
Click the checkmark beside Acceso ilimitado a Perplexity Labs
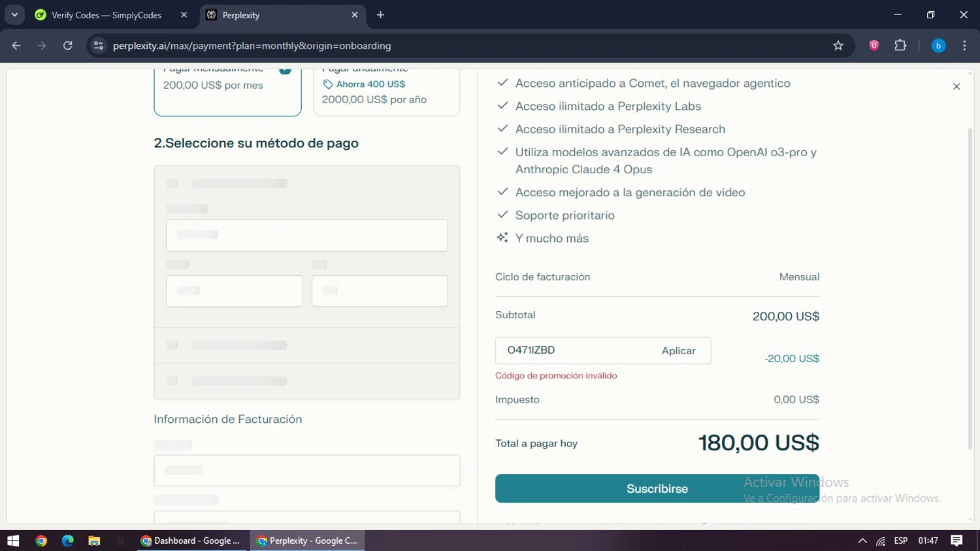[502, 105]
